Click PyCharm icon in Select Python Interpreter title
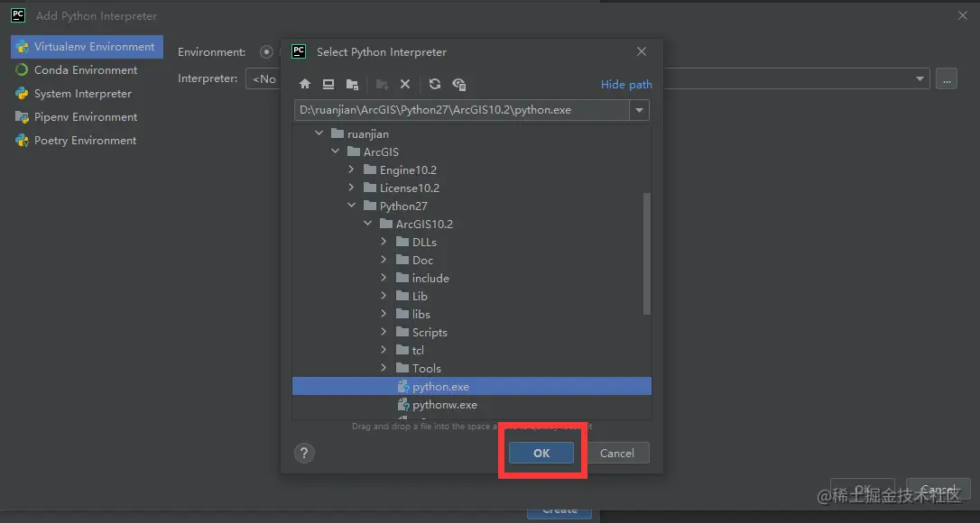 coord(300,51)
